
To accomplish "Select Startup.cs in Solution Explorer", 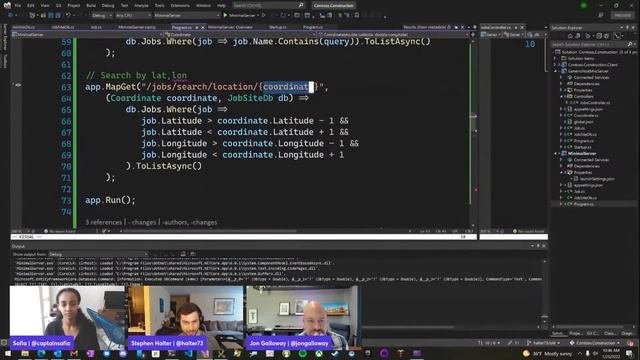I will click(x=582, y=147).
